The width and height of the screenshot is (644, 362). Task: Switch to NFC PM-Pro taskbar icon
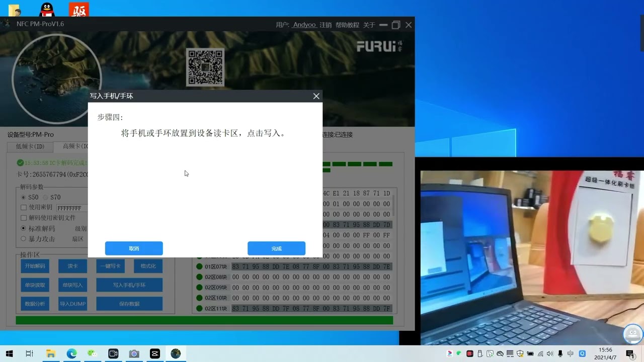point(176,354)
